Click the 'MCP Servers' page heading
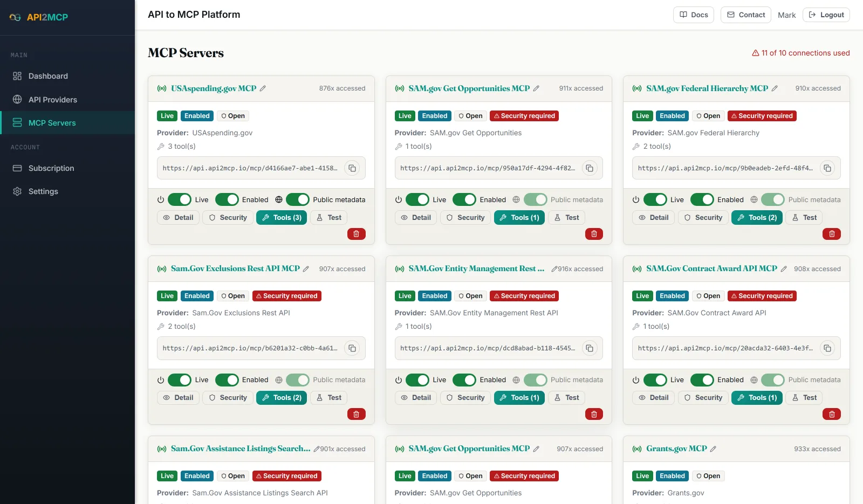 pos(186,53)
